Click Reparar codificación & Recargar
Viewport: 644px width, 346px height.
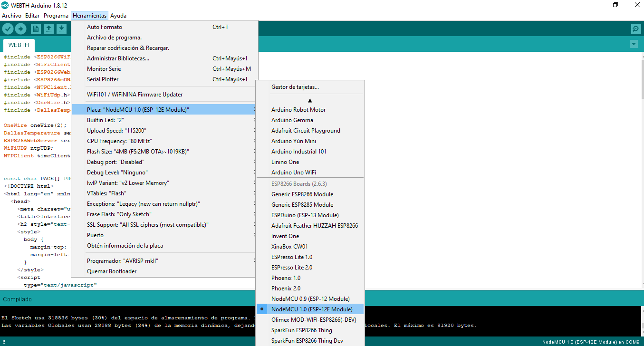click(x=164, y=48)
